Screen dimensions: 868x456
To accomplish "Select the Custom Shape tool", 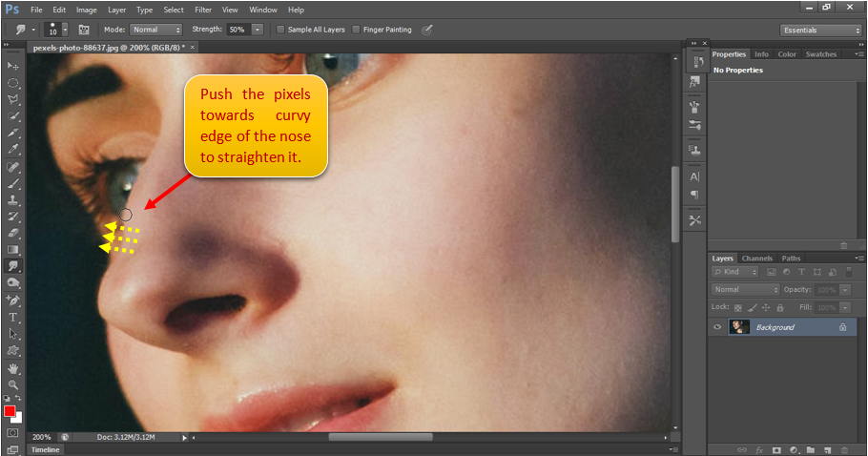I will click(x=12, y=350).
